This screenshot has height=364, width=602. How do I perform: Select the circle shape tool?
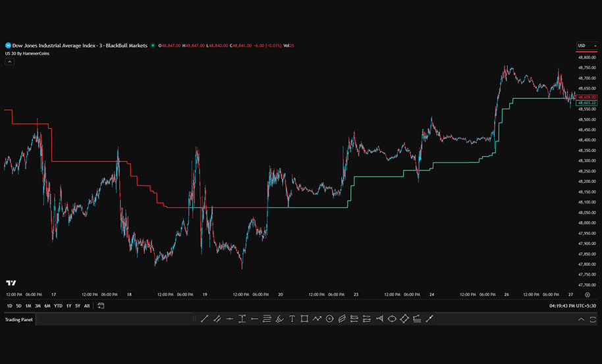click(329, 319)
